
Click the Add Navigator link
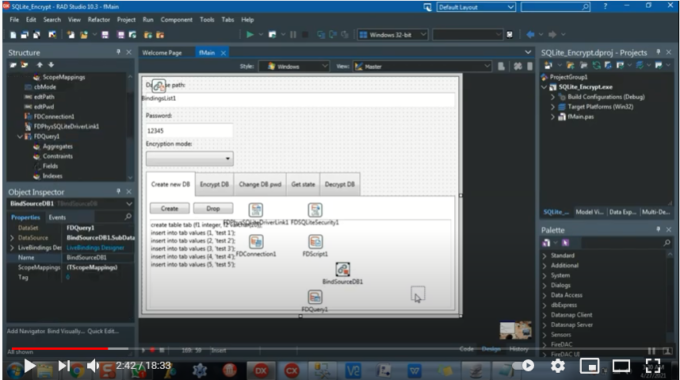tap(26, 331)
